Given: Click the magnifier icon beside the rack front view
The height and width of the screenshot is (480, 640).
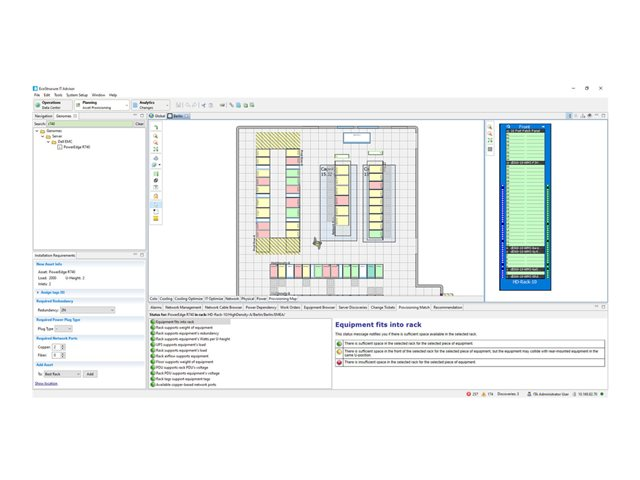Looking at the screenshot, I should tap(490, 128).
